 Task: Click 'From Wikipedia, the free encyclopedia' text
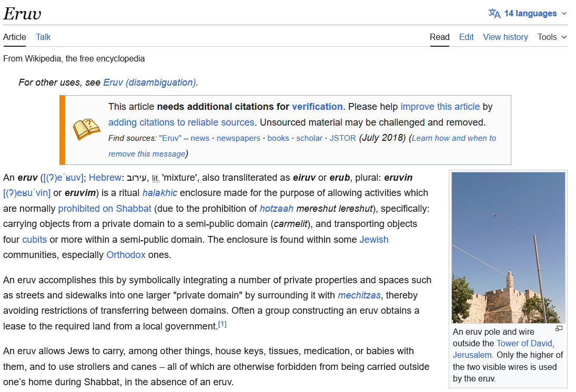[x=74, y=59]
